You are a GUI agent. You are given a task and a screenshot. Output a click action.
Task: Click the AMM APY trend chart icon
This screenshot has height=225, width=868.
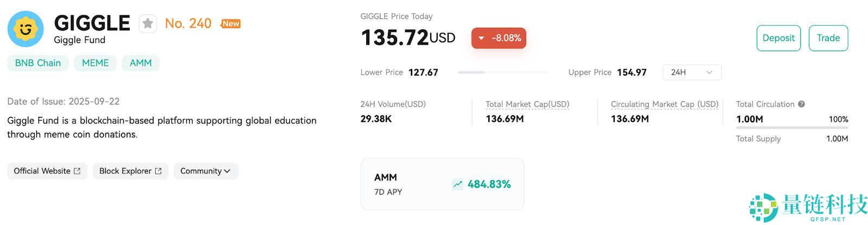click(458, 184)
